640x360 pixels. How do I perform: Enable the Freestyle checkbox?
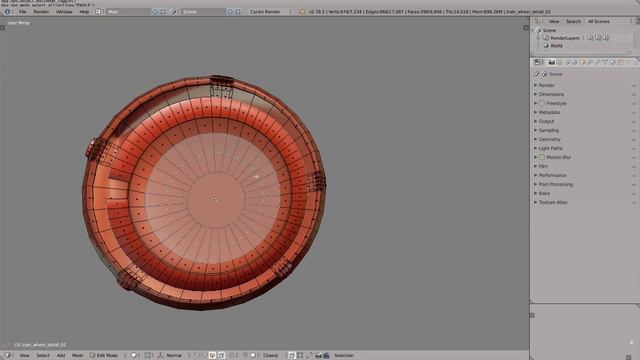tap(542, 103)
